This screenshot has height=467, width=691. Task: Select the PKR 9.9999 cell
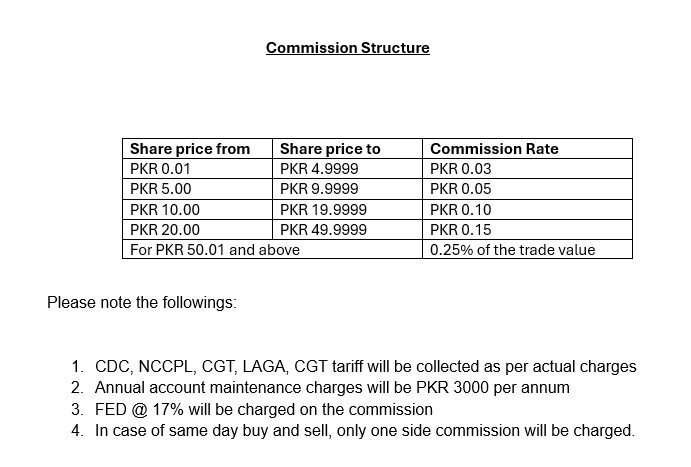click(x=319, y=189)
